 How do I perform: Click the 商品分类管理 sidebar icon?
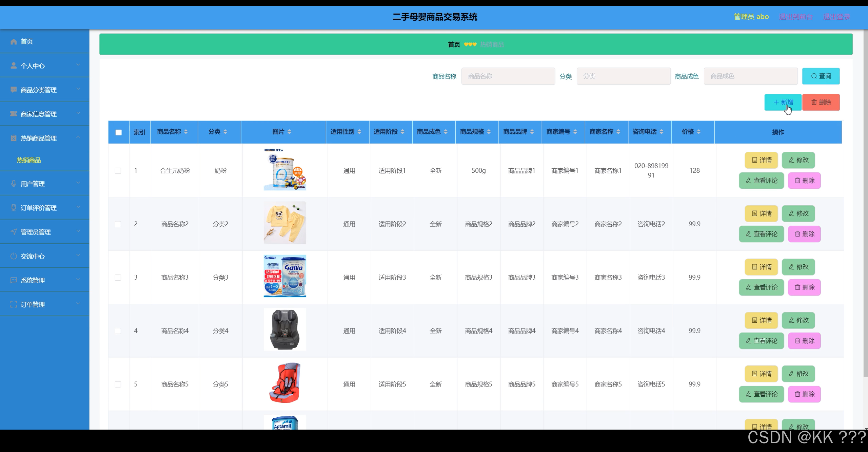coord(14,89)
